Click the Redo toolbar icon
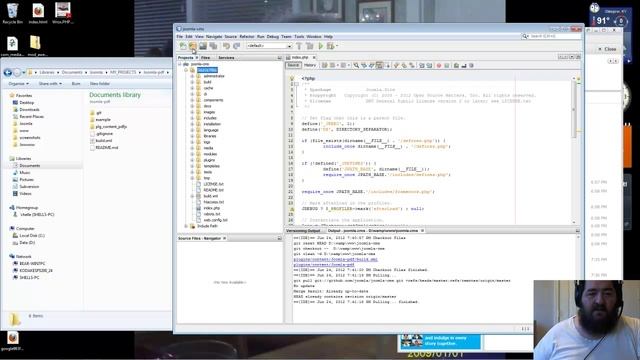 [236, 46]
